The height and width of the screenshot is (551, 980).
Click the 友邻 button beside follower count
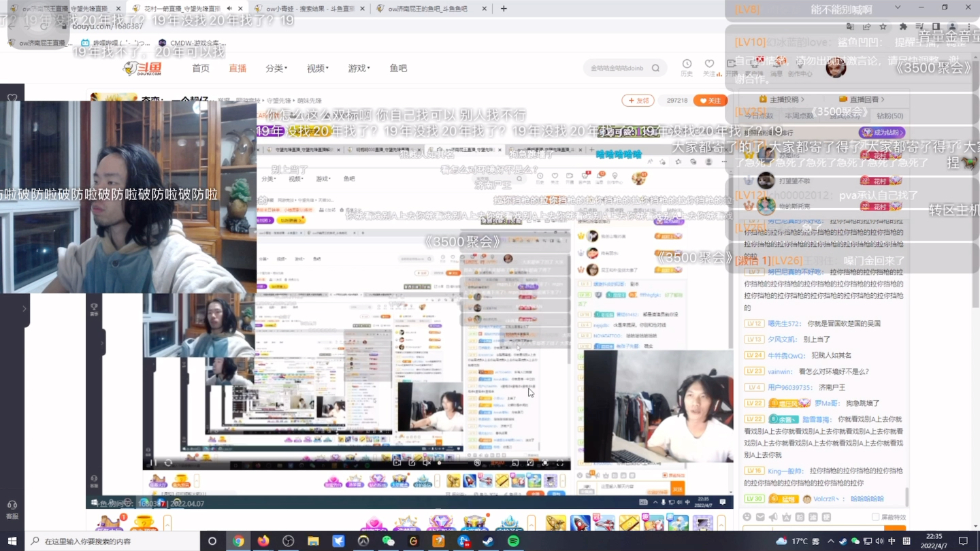click(638, 100)
